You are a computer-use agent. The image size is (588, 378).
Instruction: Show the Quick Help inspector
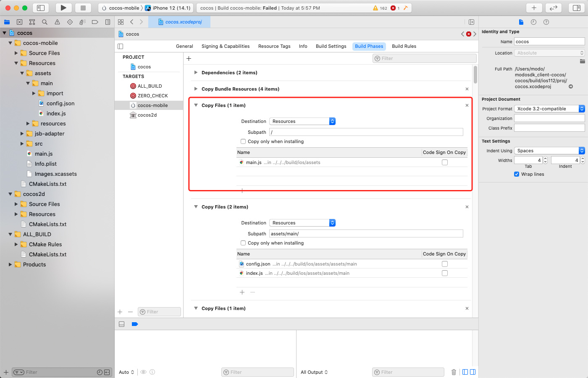(546, 22)
